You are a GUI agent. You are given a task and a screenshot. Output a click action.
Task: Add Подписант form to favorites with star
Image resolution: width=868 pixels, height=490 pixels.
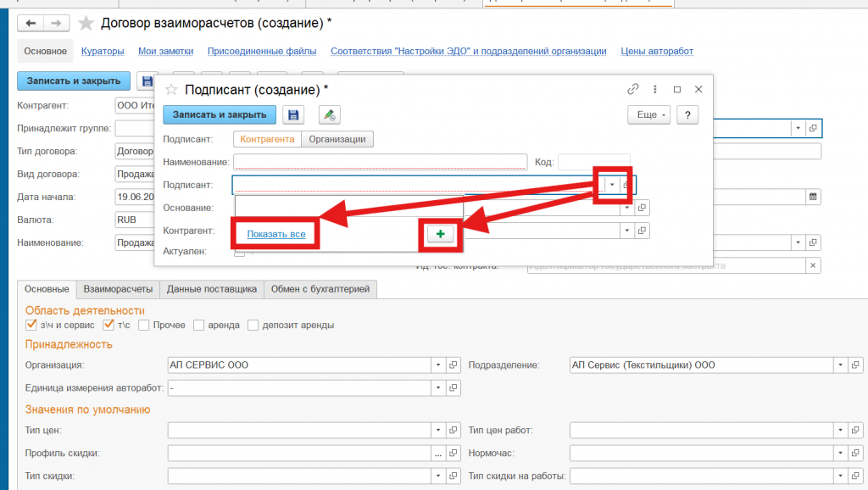click(x=171, y=89)
